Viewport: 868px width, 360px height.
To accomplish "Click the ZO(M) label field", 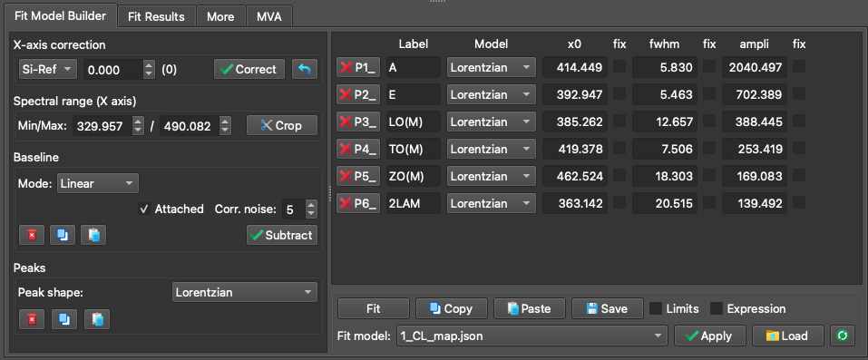I will coord(414,176).
